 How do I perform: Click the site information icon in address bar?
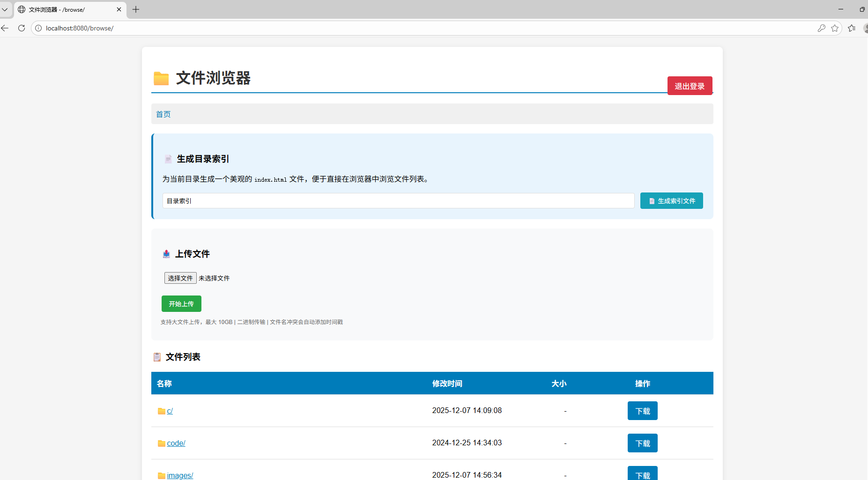tap(38, 28)
